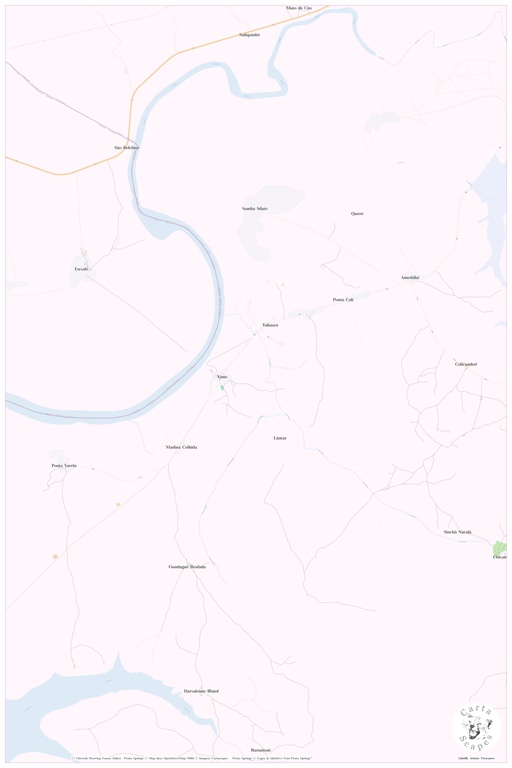The width and height of the screenshot is (512, 768).
Task: Click the Madina Colhida label
Action: [181, 447]
